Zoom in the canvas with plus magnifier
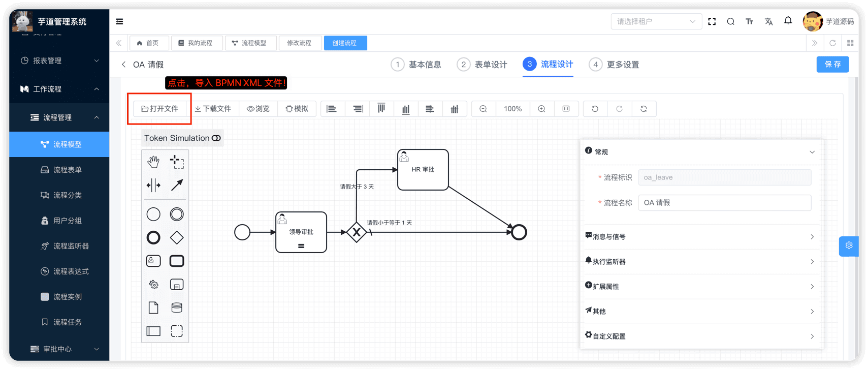Screen dimensions: 868x370 [x=542, y=109]
